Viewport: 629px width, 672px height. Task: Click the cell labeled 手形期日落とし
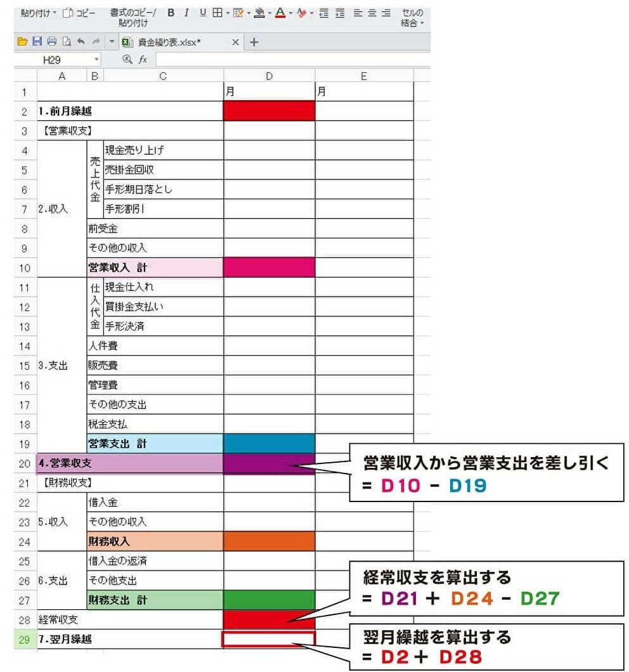[x=164, y=189]
